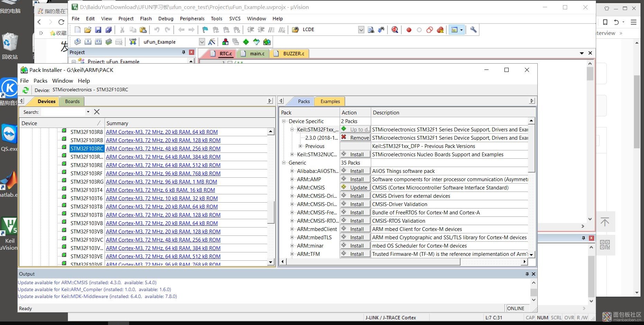Open file via the folder toolbar icon
Screen dimensions: 644x325
click(x=88, y=30)
